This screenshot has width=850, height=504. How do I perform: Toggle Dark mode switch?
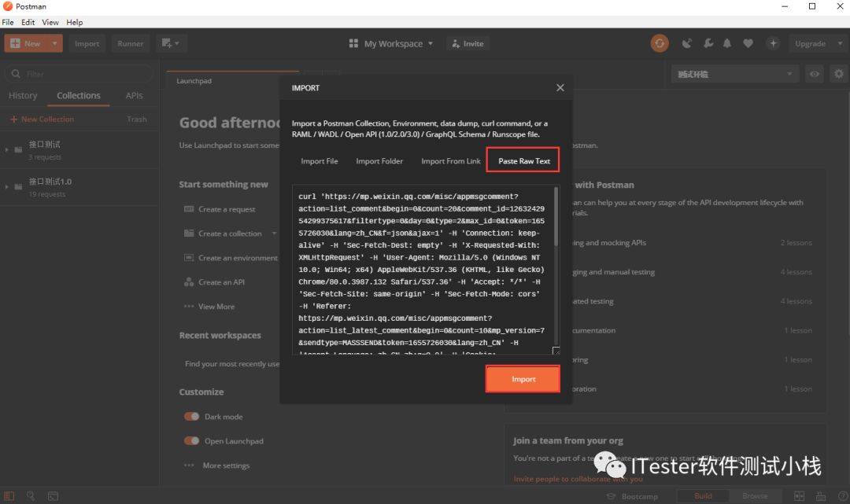click(191, 416)
